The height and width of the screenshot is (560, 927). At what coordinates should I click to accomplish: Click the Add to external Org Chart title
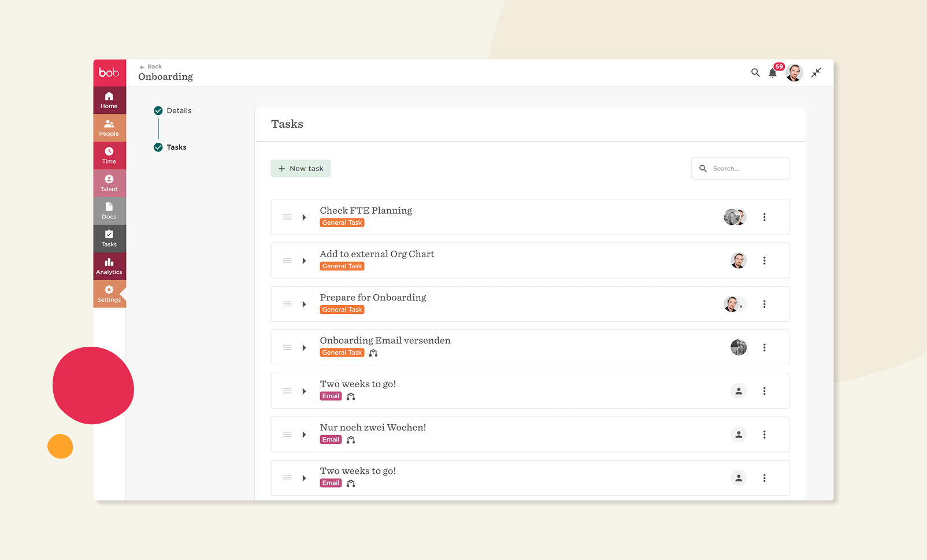point(377,254)
